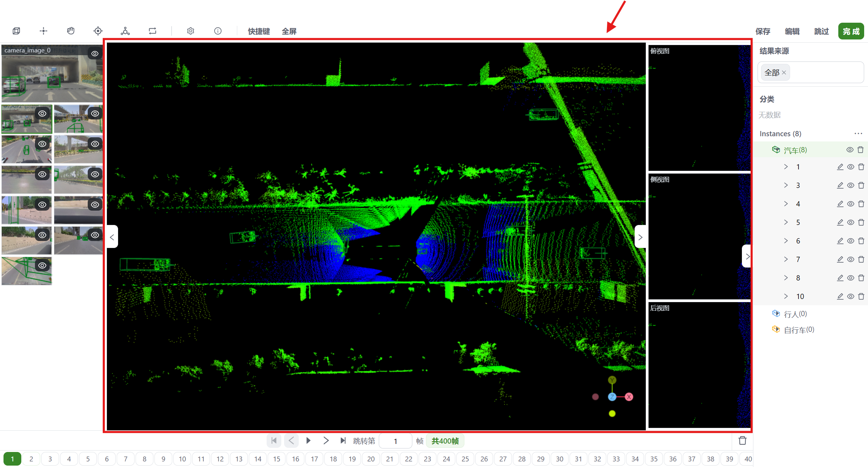This screenshot has width=868, height=467.
Task: Toggle eye on last camera thumbnail
Action: 42,265
